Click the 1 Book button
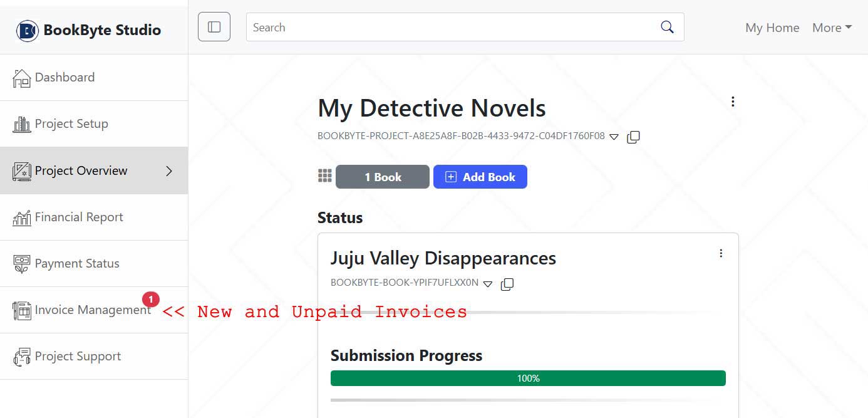The image size is (868, 418). pyautogui.click(x=383, y=177)
